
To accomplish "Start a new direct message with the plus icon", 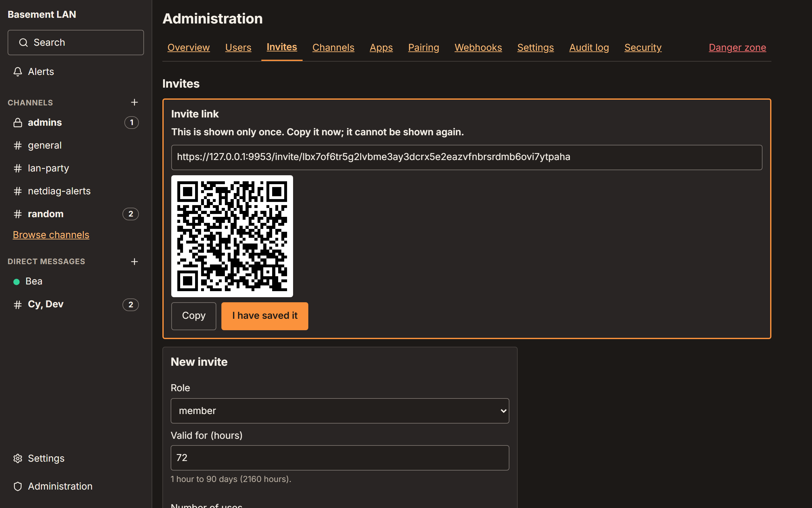I will (134, 261).
